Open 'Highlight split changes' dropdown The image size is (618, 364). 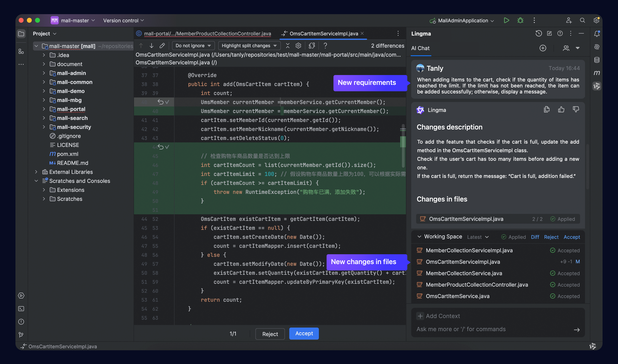(249, 46)
